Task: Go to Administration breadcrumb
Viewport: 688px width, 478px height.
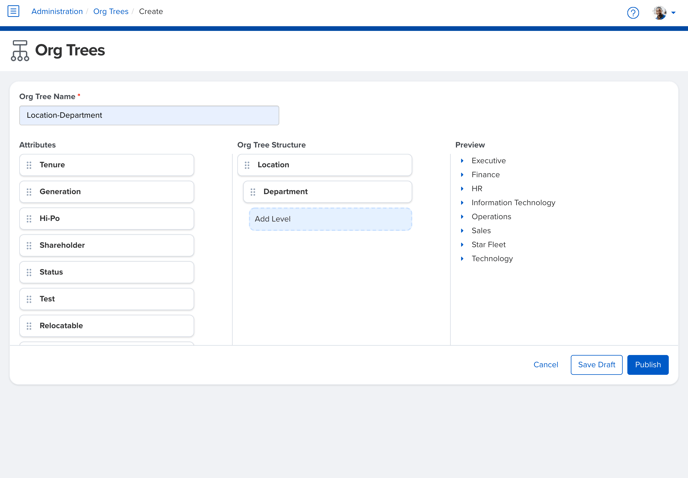Action: tap(57, 11)
